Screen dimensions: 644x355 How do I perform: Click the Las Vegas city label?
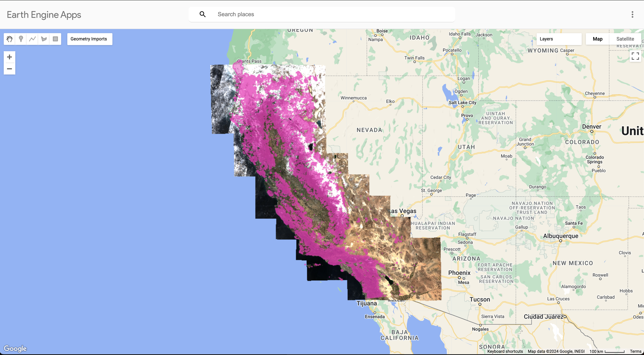click(403, 211)
